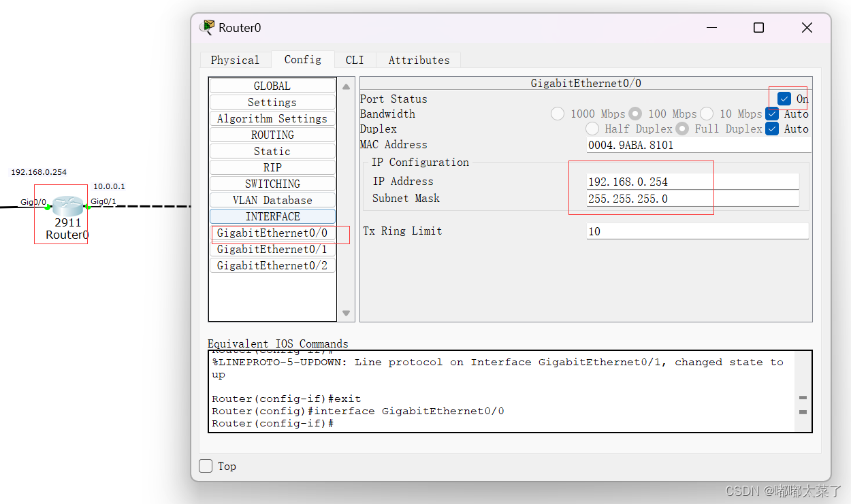This screenshot has height=504, width=851.
Task: Click the Equivalent IOS Commands output
Action: click(x=502, y=392)
